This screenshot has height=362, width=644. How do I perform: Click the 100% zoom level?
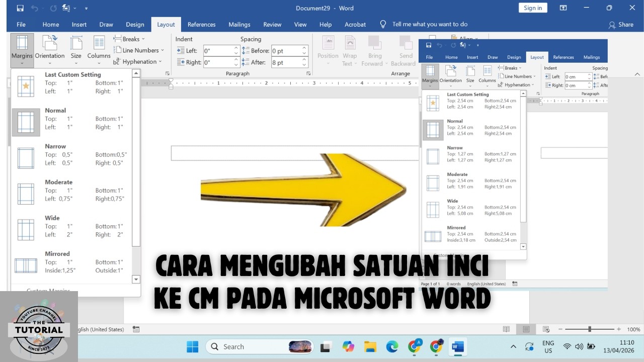pyautogui.click(x=633, y=329)
